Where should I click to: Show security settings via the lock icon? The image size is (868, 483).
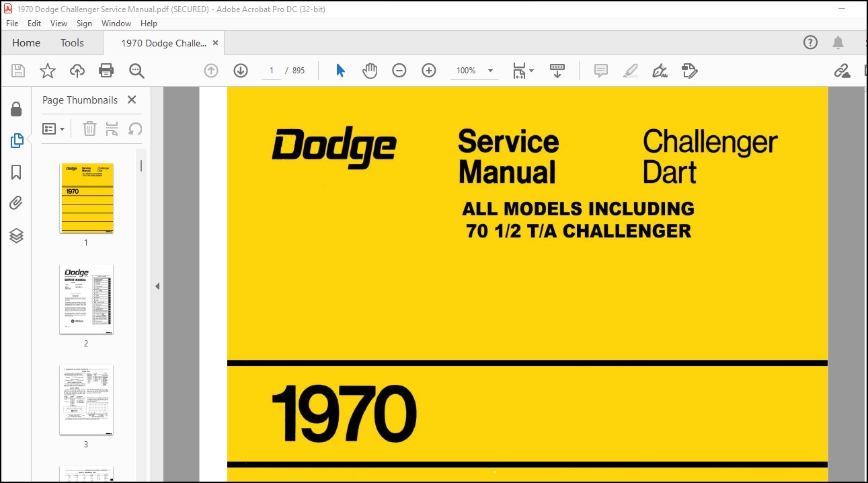(16, 109)
